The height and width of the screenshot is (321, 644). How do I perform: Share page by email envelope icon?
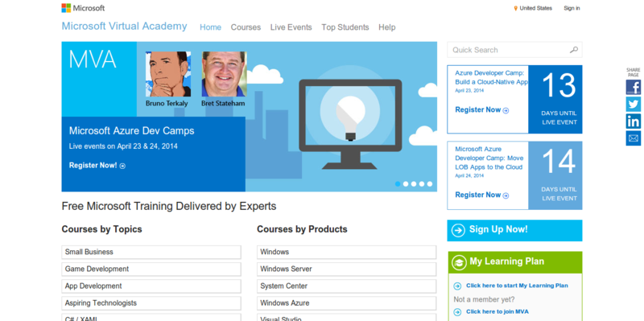(x=633, y=138)
